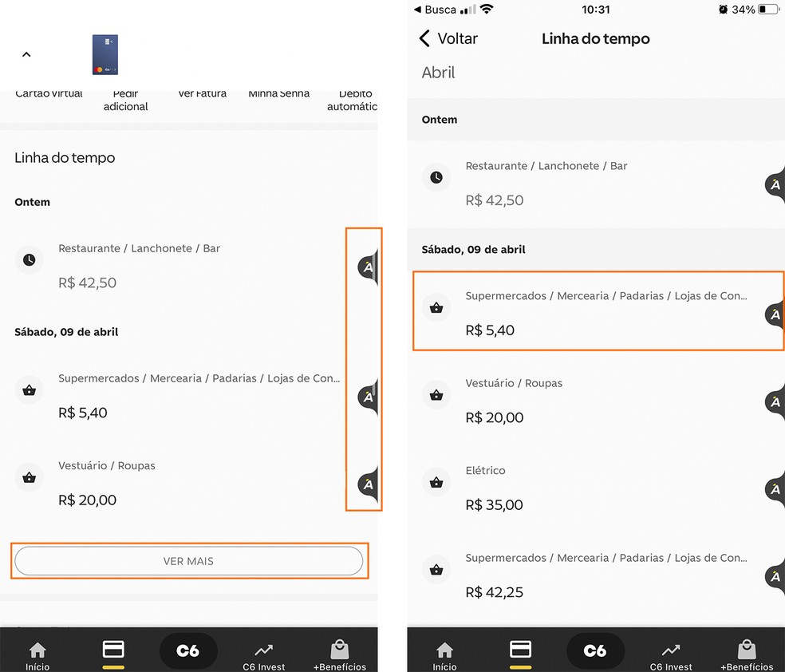Tap the clock icon beside Restaurante, left screen
The image size is (785, 672).
pyautogui.click(x=30, y=260)
